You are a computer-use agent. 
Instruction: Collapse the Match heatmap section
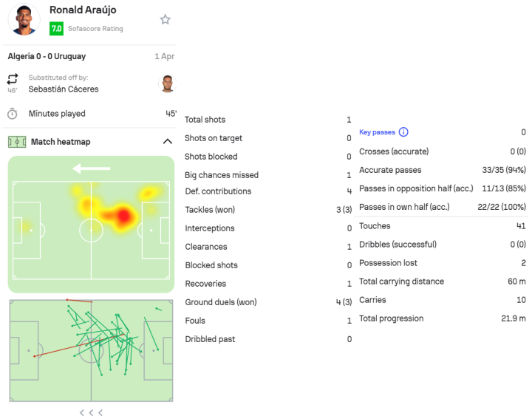[166, 142]
